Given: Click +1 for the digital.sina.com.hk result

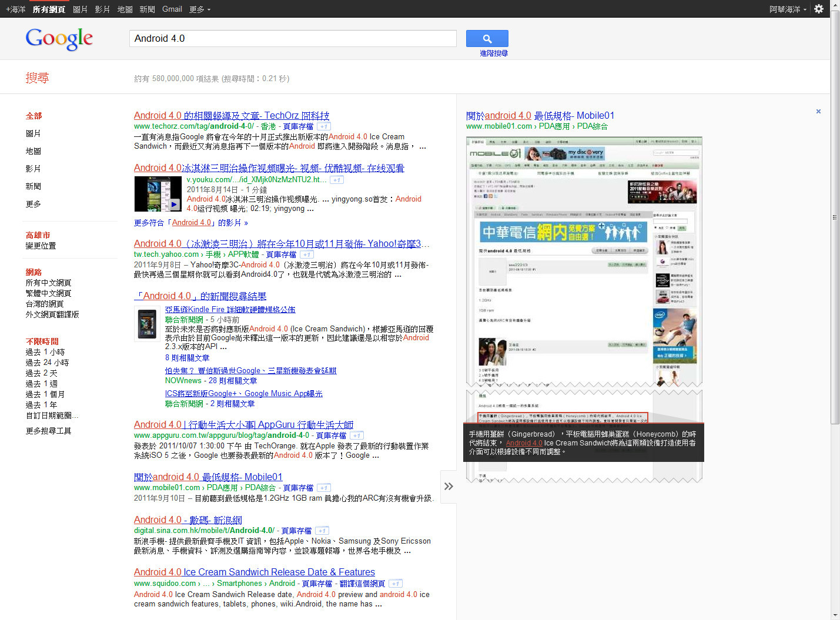Looking at the screenshot, I should (x=322, y=531).
